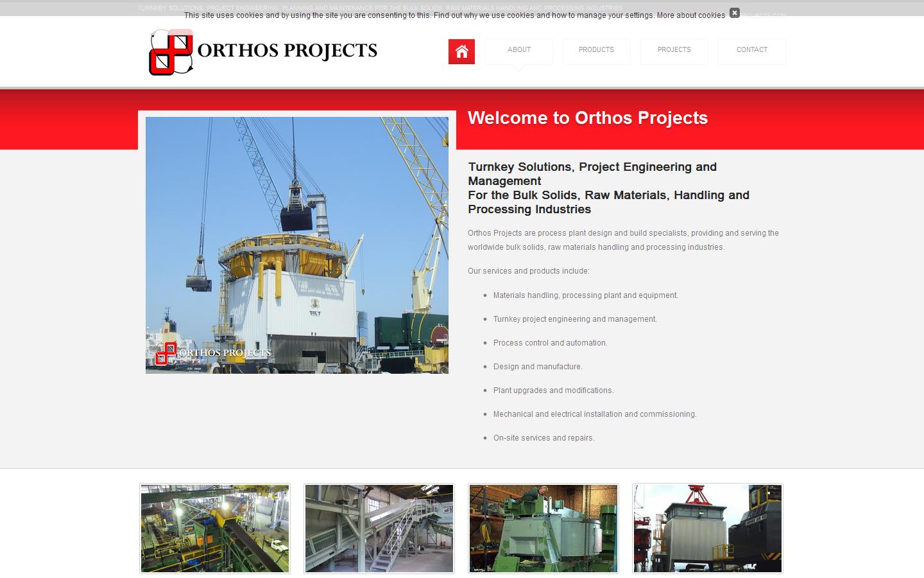Select the Materials handling list item

point(585,295)
